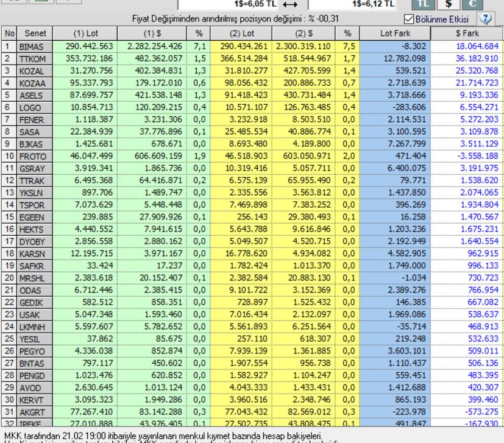Screen dimensions: 504x443
Task: Click the 1$=6,05 TL rate field
Action: tap(227, 4)
